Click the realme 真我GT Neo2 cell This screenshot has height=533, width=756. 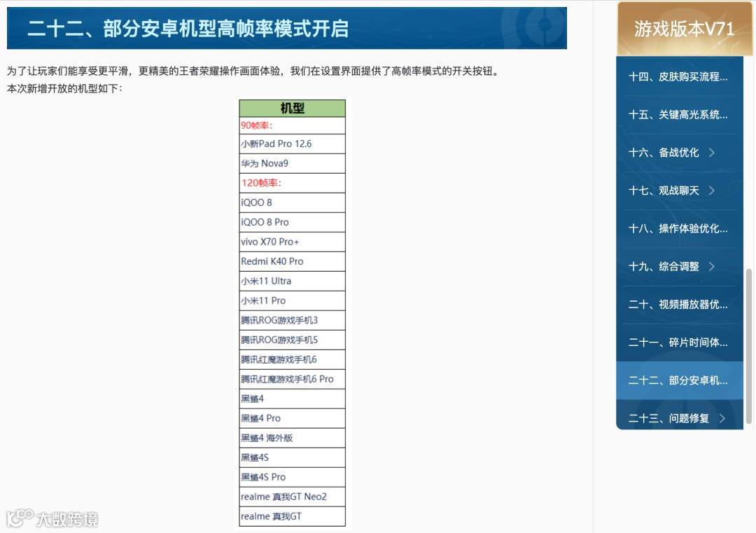point(292,497)
